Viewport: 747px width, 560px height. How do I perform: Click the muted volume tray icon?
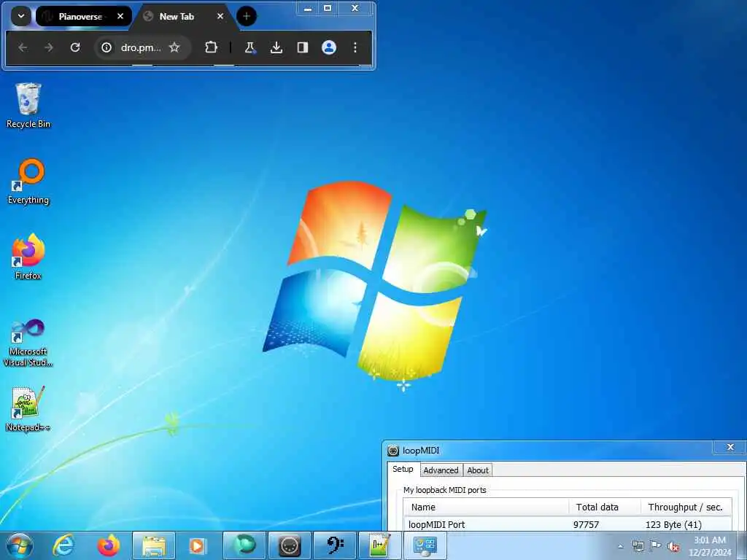pos(673,546)
